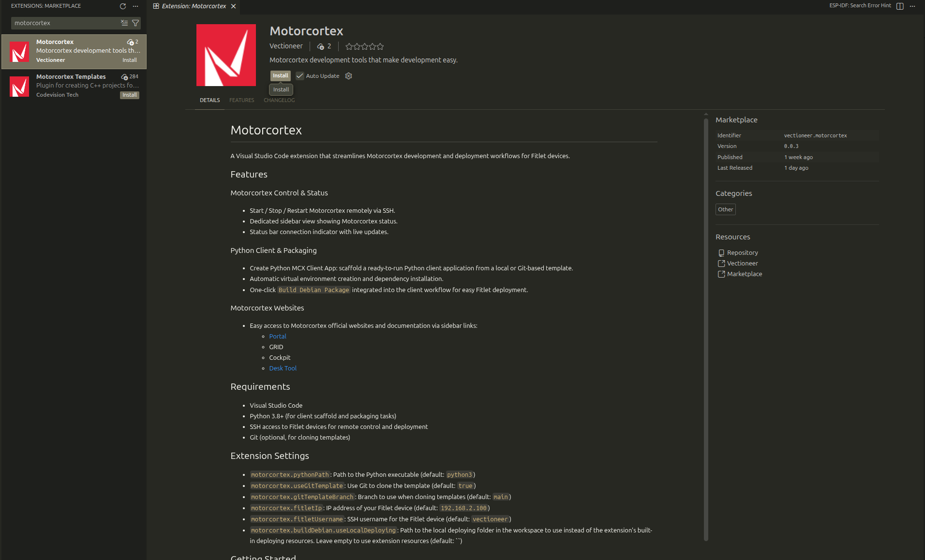Toggle the Auto Update checkbox
The image size is (925, 560).
(x=300, y=76)
